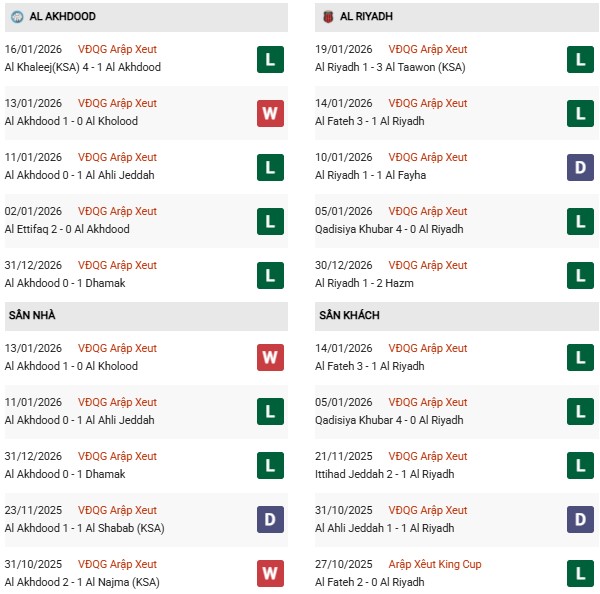
Task: Select the W badge for Al Akhdood 2-1 Al Najma
Action: point(269,574)
